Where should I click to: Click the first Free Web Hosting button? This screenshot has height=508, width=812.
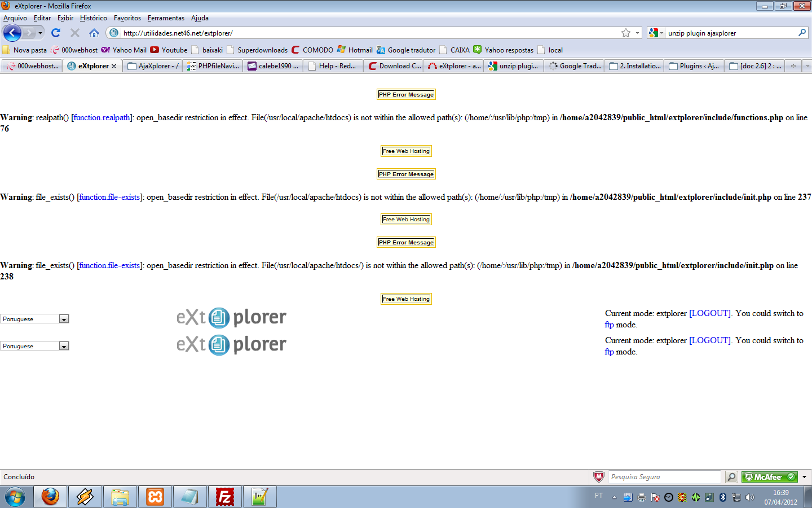coord(406,151)
